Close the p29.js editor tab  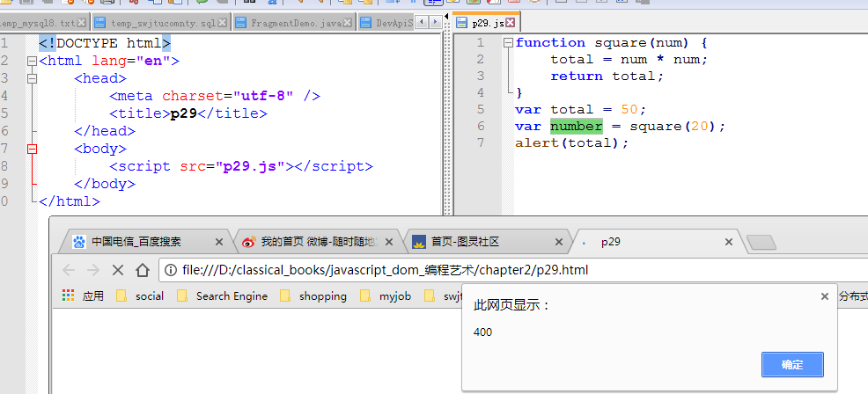(x=511, y=23)
